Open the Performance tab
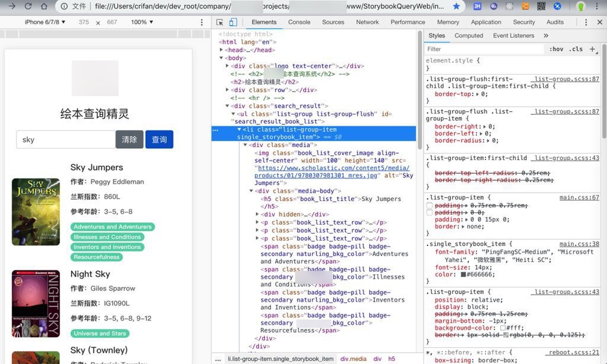Viewport: 607px width, 364px height. click(408, 22)
